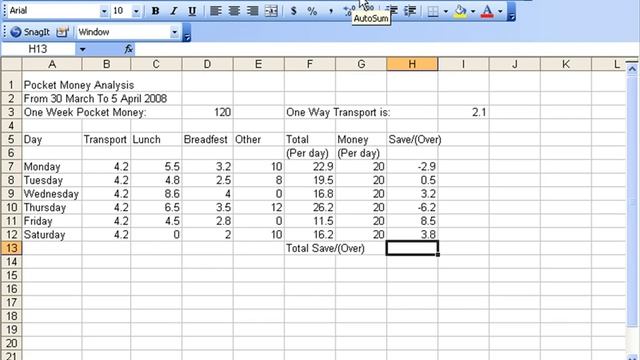
Task: Click the Increase Decimal icon
Action: [348, 11]
